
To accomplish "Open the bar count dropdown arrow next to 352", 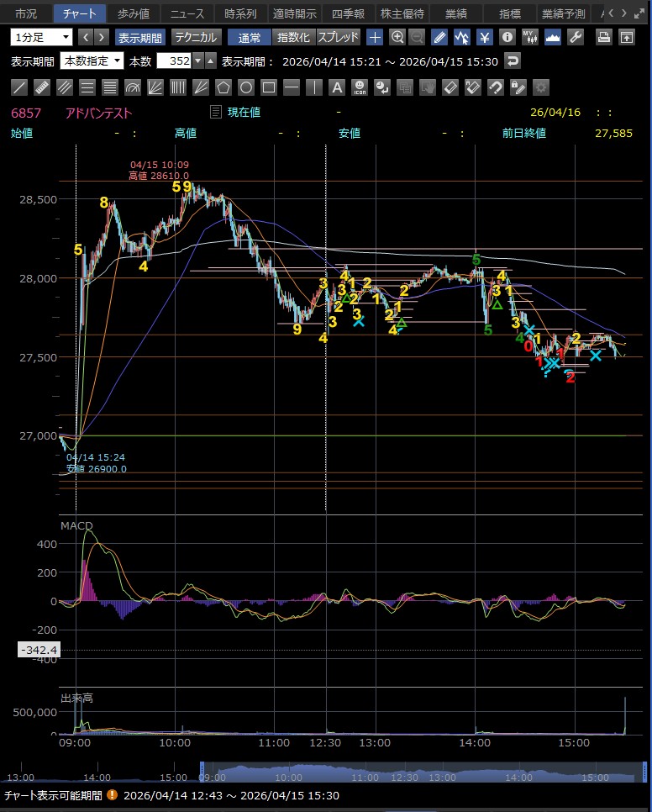I will click(x=198, y=61).
